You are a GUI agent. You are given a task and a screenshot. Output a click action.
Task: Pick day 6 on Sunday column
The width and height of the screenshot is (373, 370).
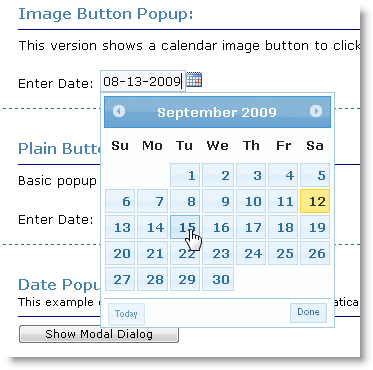120,201
